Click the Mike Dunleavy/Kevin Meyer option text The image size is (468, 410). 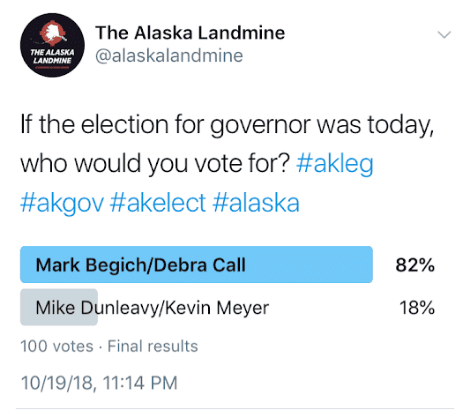(x=152, y=307)
